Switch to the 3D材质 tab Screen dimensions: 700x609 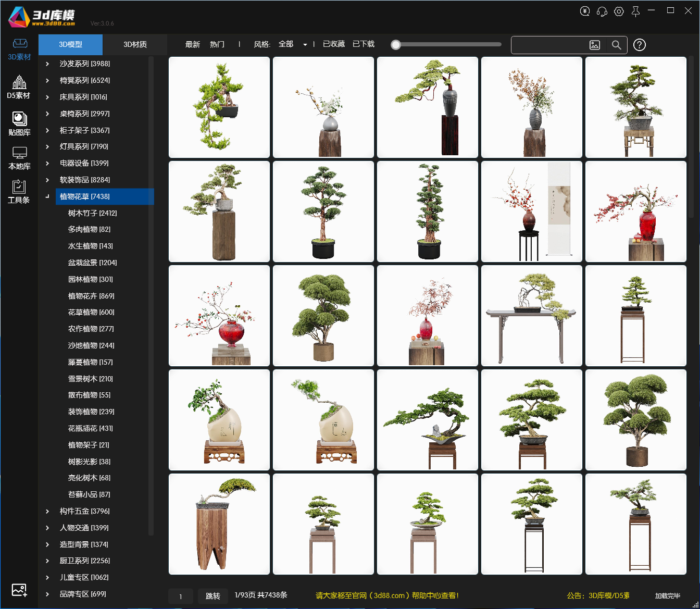135,45
